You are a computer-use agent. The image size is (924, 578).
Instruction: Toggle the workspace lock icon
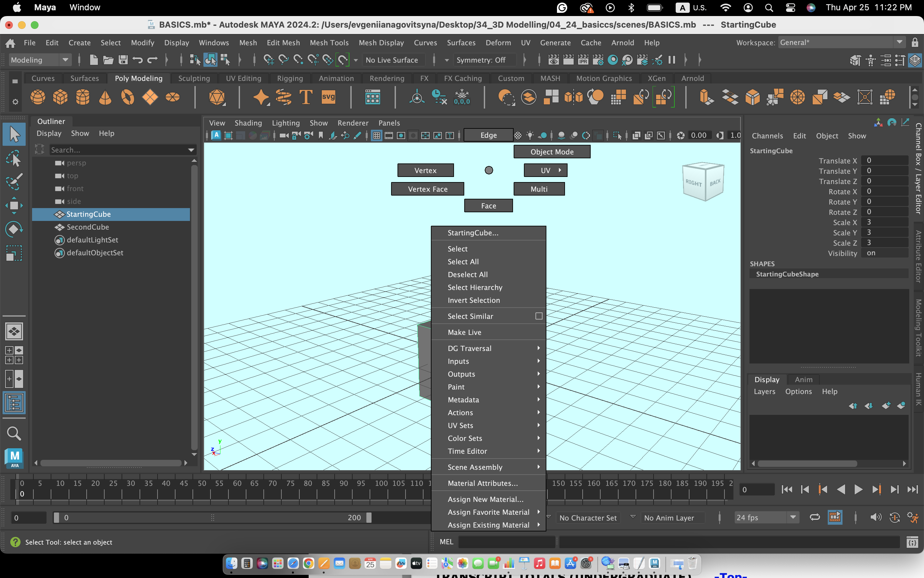tap(915, 42)
